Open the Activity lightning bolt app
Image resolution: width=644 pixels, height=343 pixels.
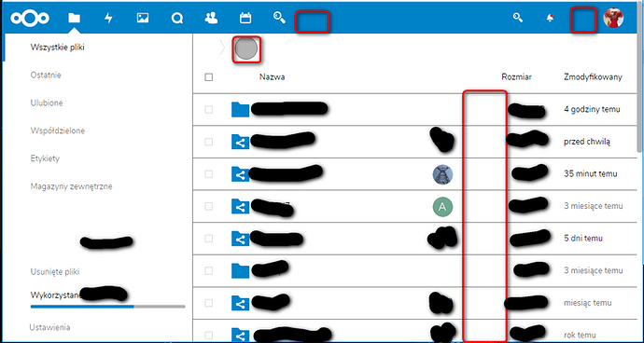[x=108, y=18]
